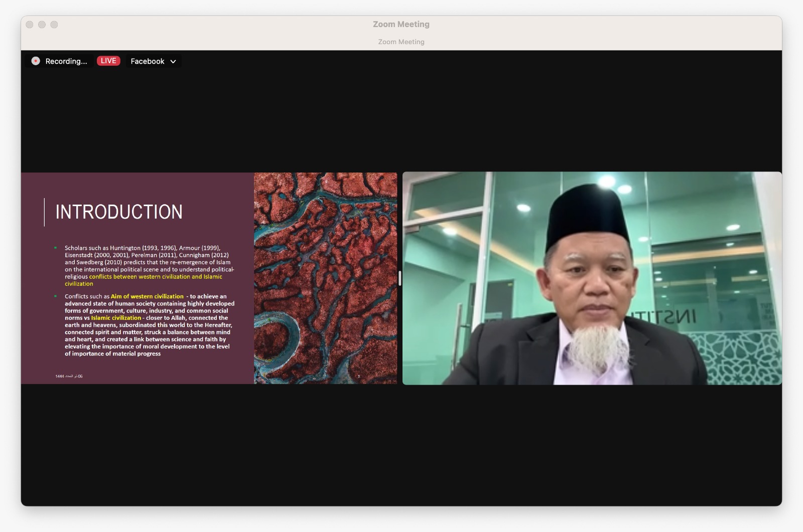Click the yellow 'Aim of western civilization' text
The width and height of the screenshot is (803, 532).
147,296
